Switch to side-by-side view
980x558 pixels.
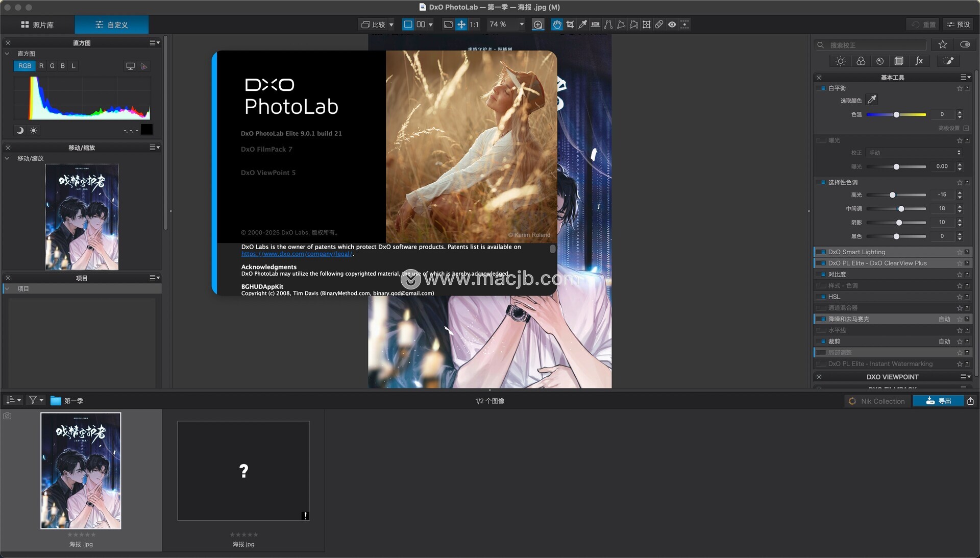pyautogui.click(x=421, y=25)
